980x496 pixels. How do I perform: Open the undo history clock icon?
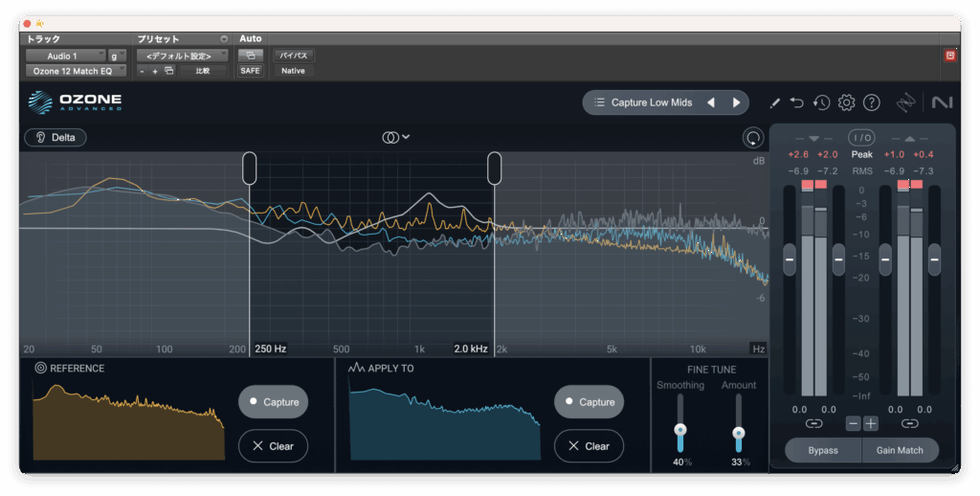821,102
